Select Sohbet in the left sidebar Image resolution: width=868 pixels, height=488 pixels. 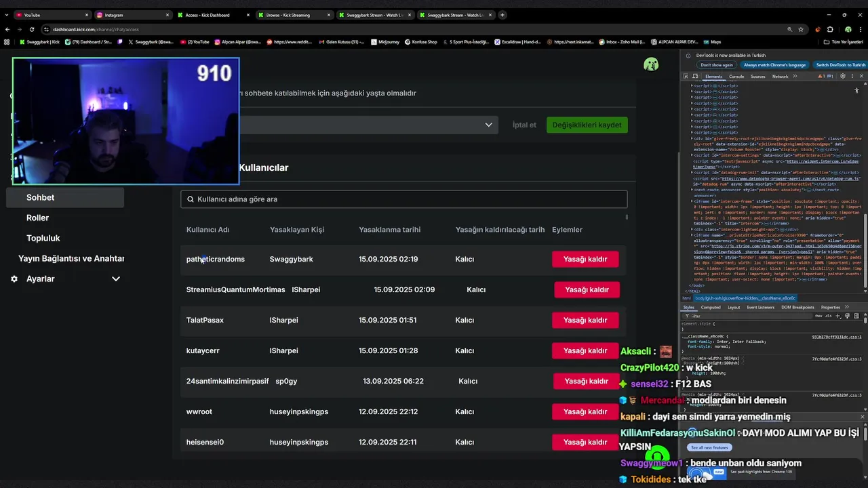point(65,197)
